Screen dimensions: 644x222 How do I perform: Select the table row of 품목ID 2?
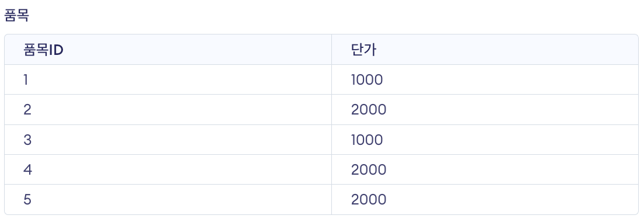(x=321, y=110)
